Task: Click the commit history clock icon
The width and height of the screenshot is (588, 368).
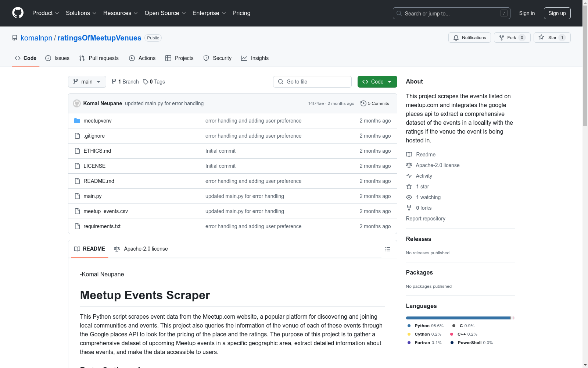Action: pyautogui.click(x=363, y=103)
